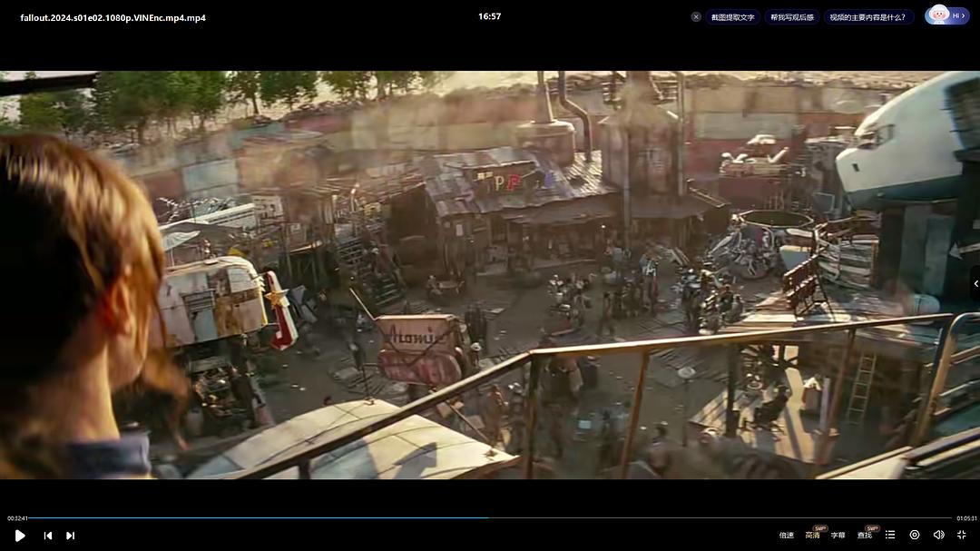Viewport: 980px width, 551px height.
Task: Open the playlist icon
Action: (x=890, y=536)
